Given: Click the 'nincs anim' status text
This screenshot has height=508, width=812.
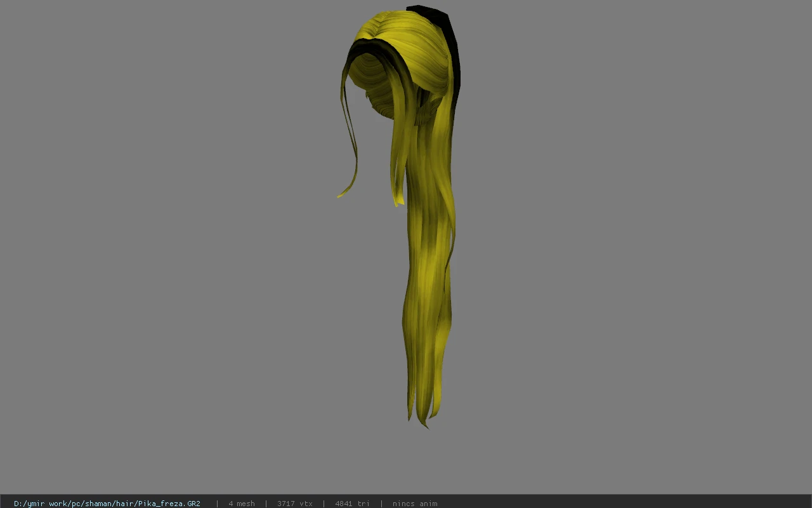Looking at the screenshot, I should pyautogui.click(x=415, y=504).
